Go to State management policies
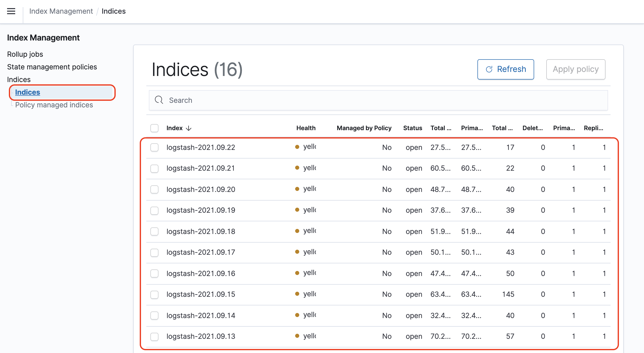 52,67
